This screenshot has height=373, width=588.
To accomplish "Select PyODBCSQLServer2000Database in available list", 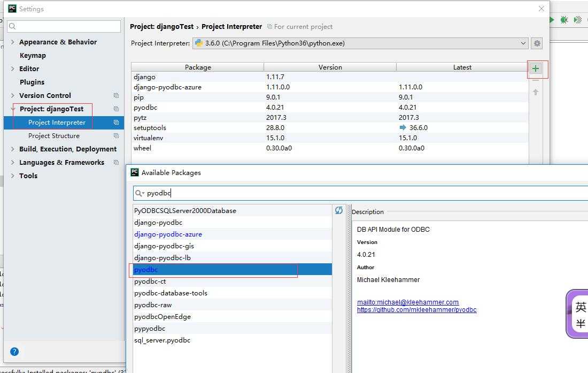I will [233, 210].
